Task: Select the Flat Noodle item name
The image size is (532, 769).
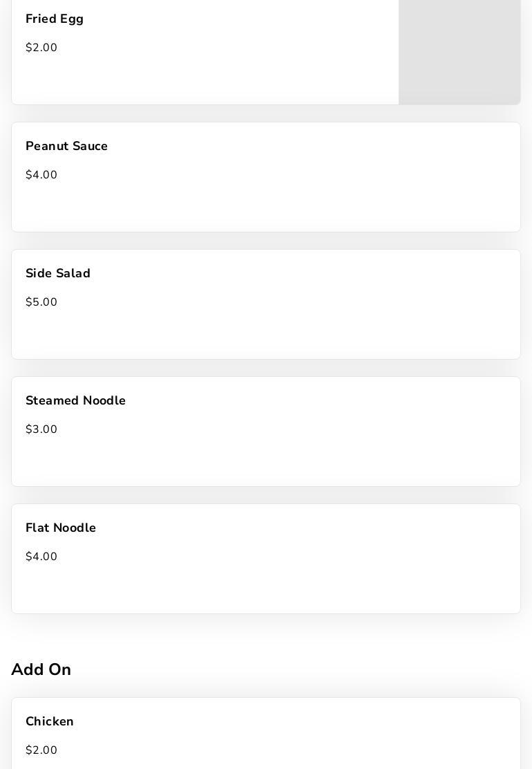Action: 61,528
